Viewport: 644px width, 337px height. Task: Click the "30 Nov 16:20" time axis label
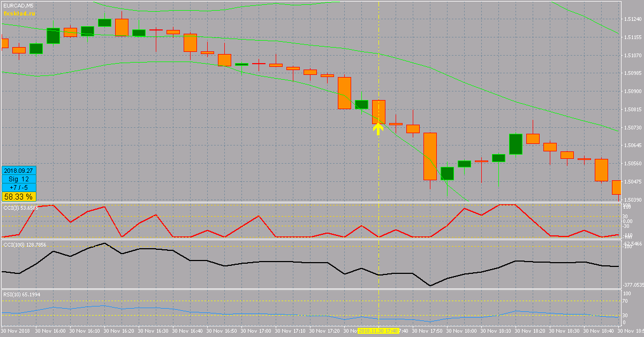click(119, 332)
